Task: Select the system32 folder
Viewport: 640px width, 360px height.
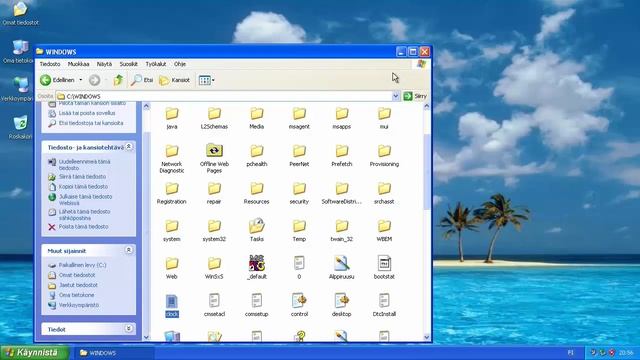Action: click(214, 231)
